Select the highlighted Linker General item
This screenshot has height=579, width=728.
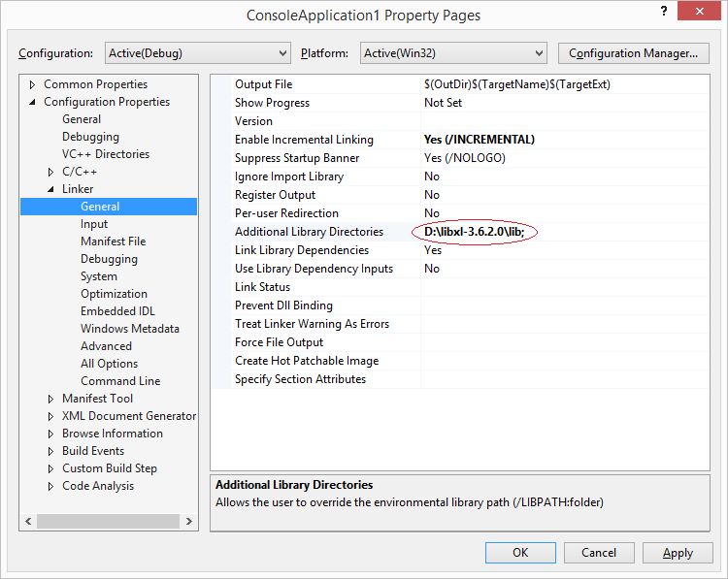tap(109, 207)
